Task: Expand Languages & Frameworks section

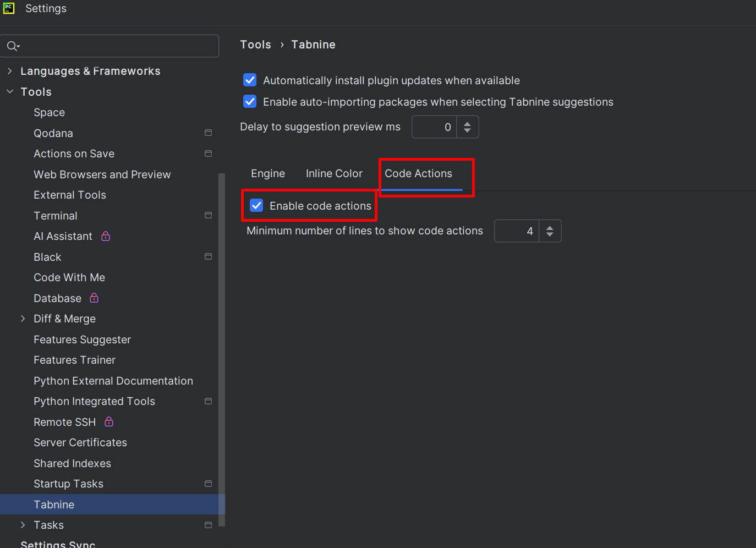Action: 9,70
